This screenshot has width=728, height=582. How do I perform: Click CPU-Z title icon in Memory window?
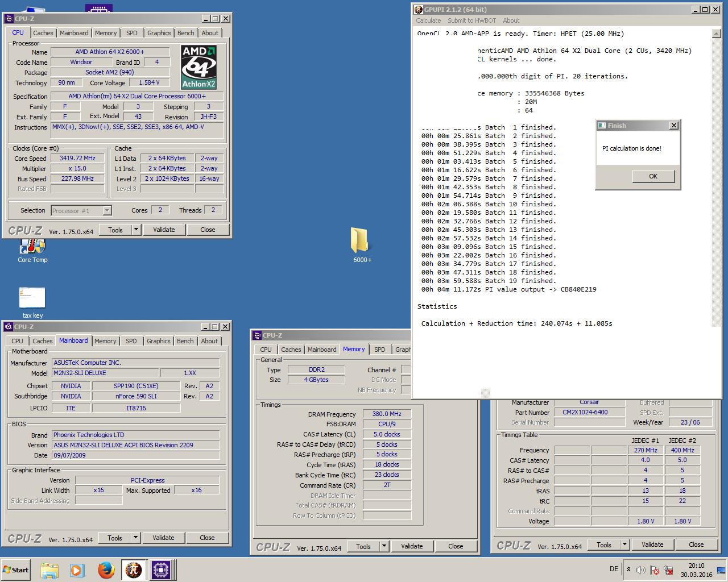pos(257,335)
